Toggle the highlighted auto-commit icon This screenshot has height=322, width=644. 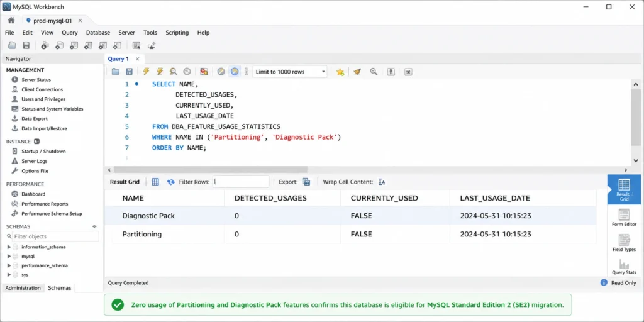pyautogui.click(x=235, y=72)
